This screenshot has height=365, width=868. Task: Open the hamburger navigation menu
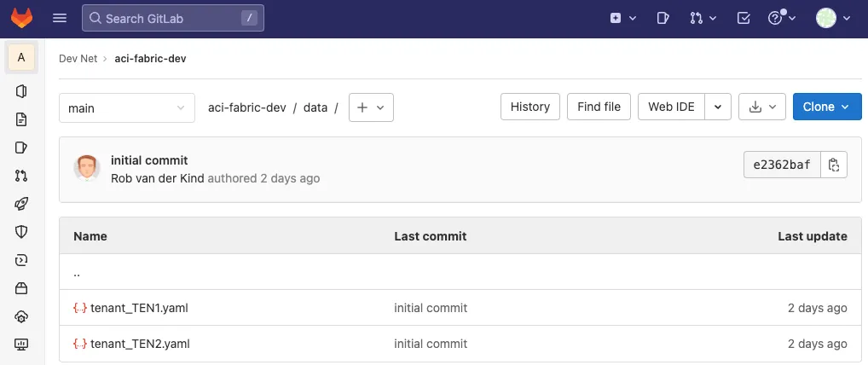coord(59,18)
